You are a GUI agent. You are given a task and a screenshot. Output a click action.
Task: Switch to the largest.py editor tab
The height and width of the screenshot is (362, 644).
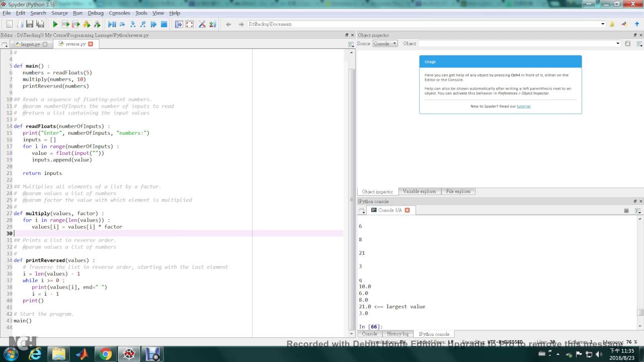tap(31, 44)
